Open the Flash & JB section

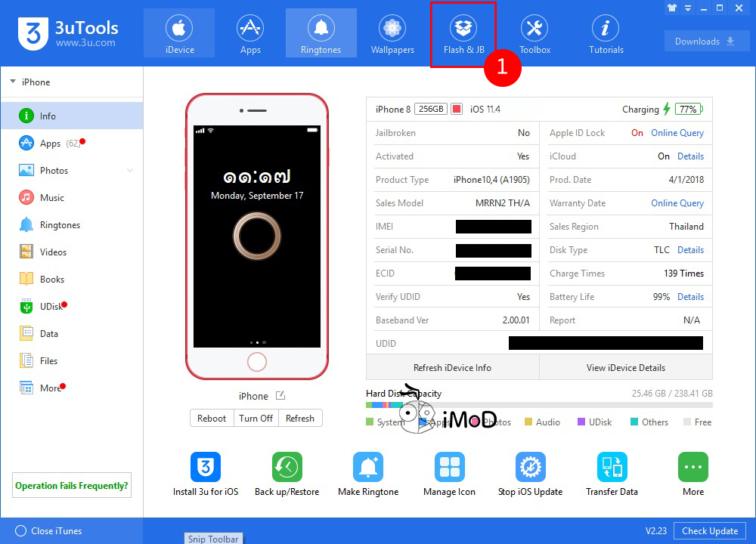[x=463, y=33]
